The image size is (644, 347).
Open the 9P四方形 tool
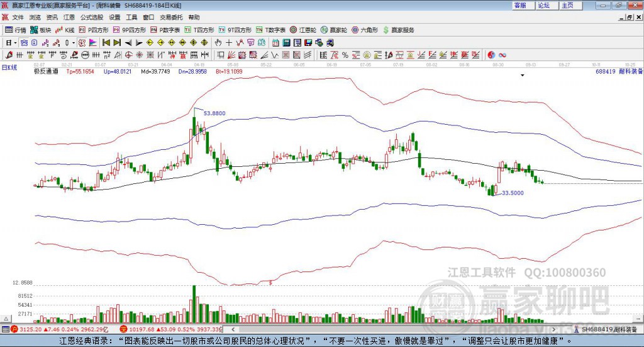tap(129, 30)
